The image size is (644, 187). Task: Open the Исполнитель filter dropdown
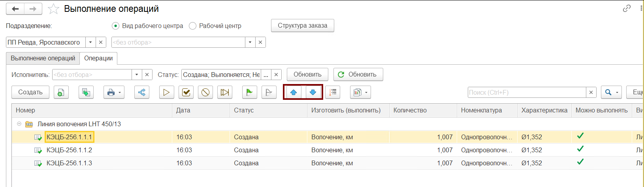point(137,75)
